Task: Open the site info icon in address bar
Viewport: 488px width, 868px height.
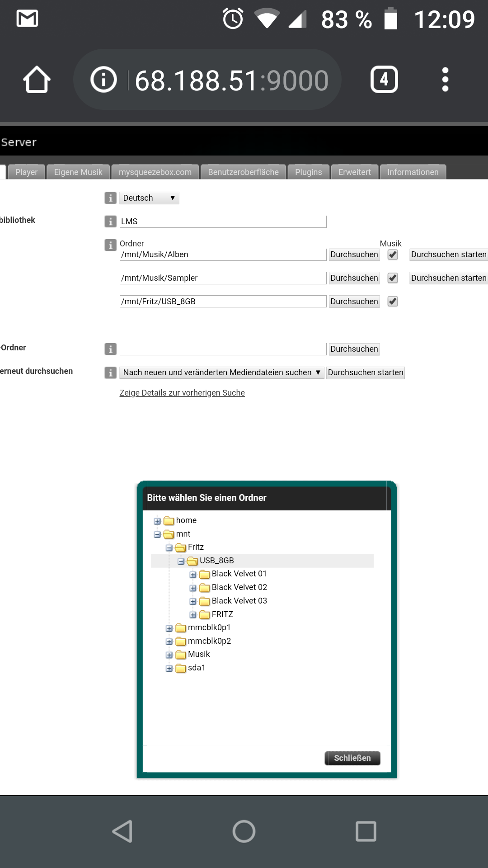Action: [x=103, y=80]
